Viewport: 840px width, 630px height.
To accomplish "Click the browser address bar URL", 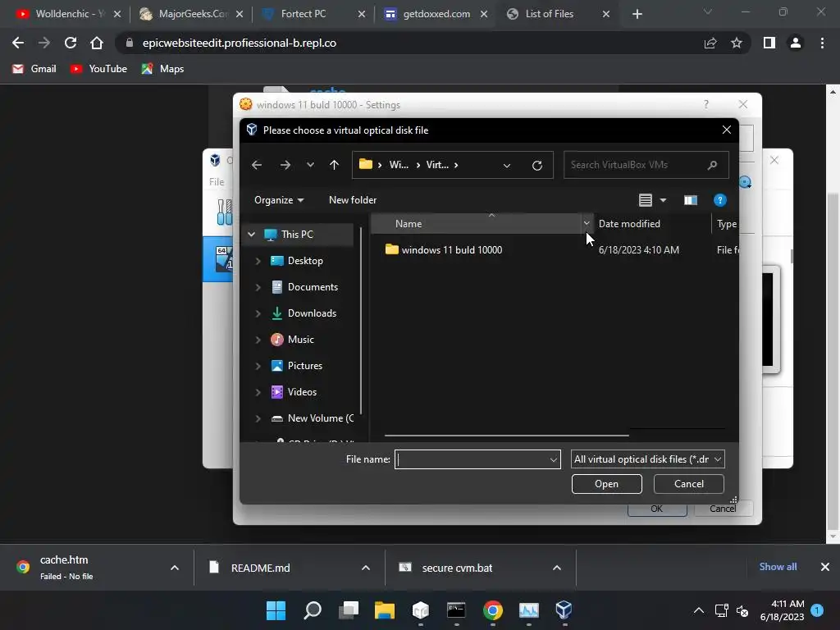I will click(240, 43).
